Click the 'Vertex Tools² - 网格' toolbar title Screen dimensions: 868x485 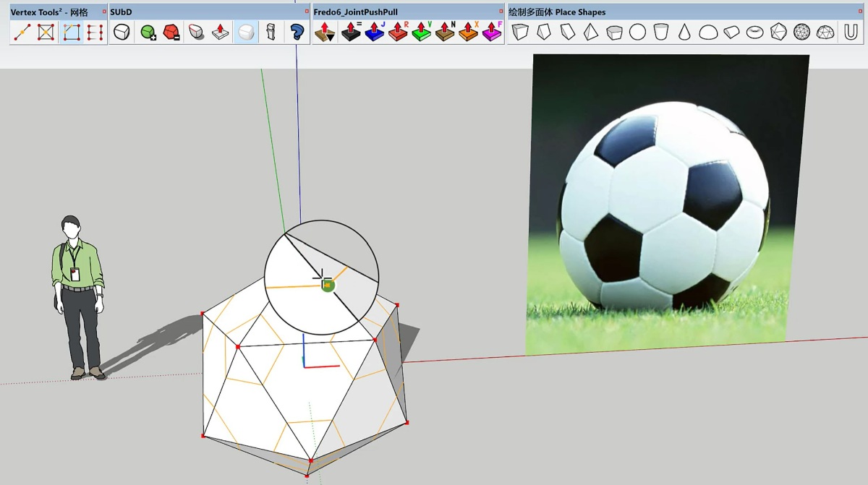[49, 12]
